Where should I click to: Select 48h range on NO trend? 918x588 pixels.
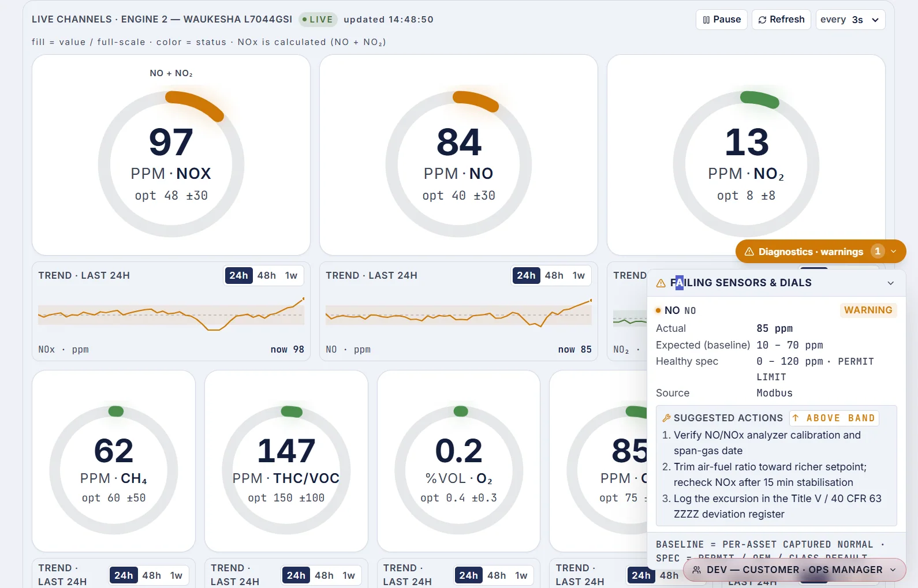554,276
